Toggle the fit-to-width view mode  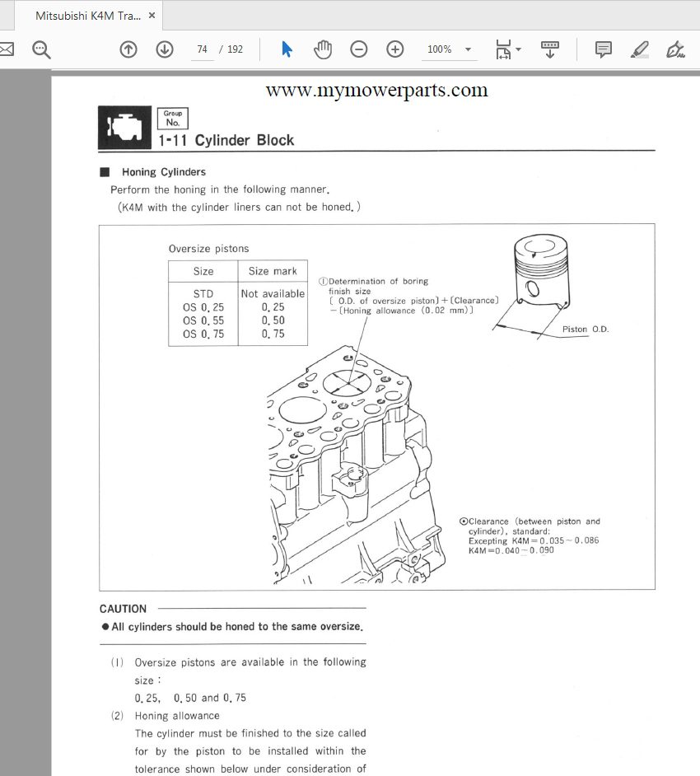[x=503, y=49]
